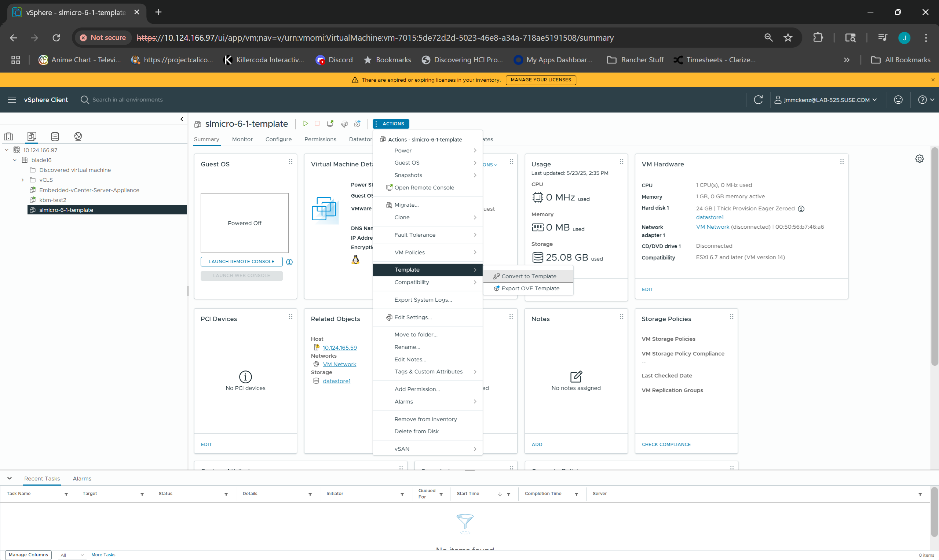
Task: Click the search all environments field
Action: [127, 100]
